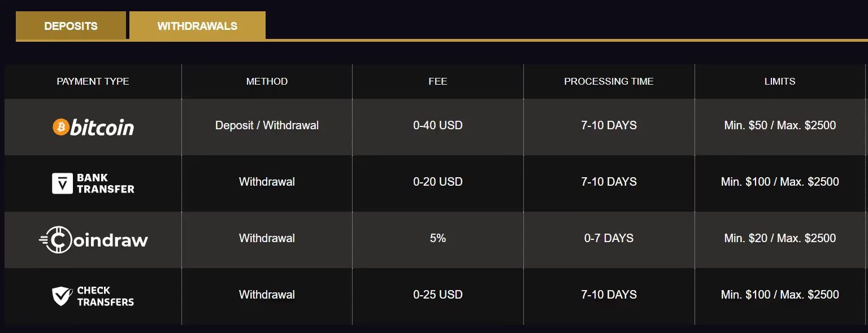Click the 0-7 DAYS processing time for Coindraw
868x333 pixels.
pyautogui.click(x=608, y=239)
